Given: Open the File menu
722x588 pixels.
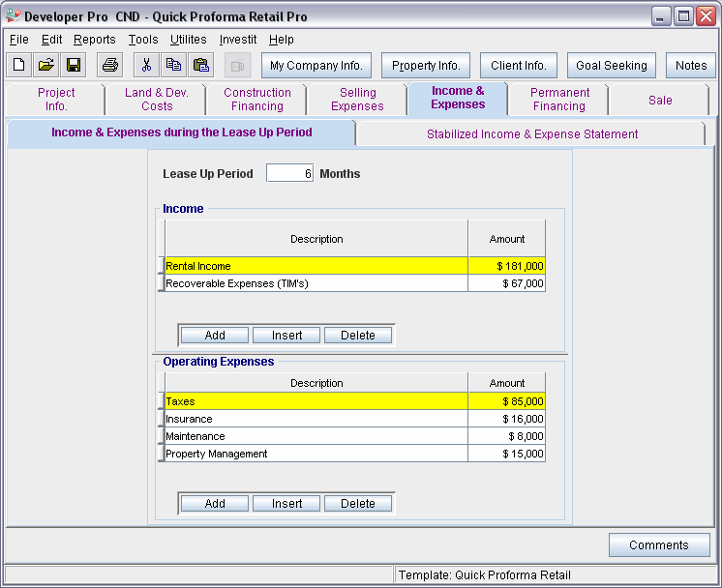Looking at the screenshot, I should 19,40.
